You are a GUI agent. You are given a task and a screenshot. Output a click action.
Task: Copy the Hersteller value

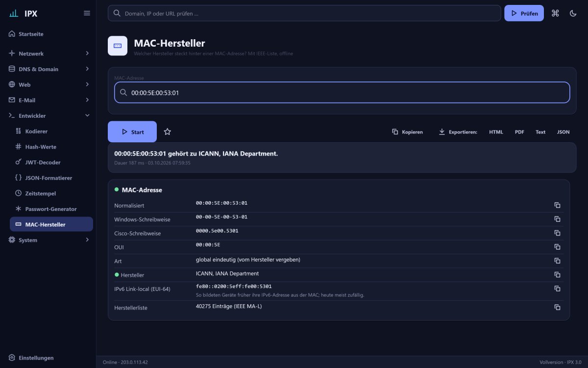click(x=557, y=275)
